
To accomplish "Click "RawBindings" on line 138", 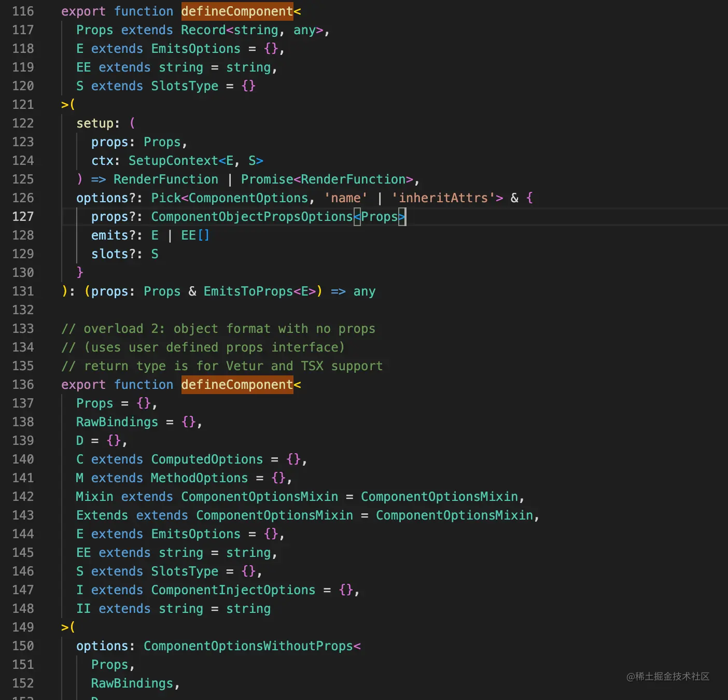I will coord(117,422).
